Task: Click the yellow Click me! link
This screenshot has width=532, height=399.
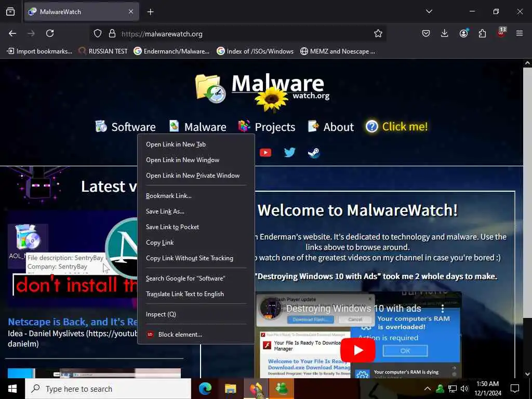Action: click(x=397, y=127)
